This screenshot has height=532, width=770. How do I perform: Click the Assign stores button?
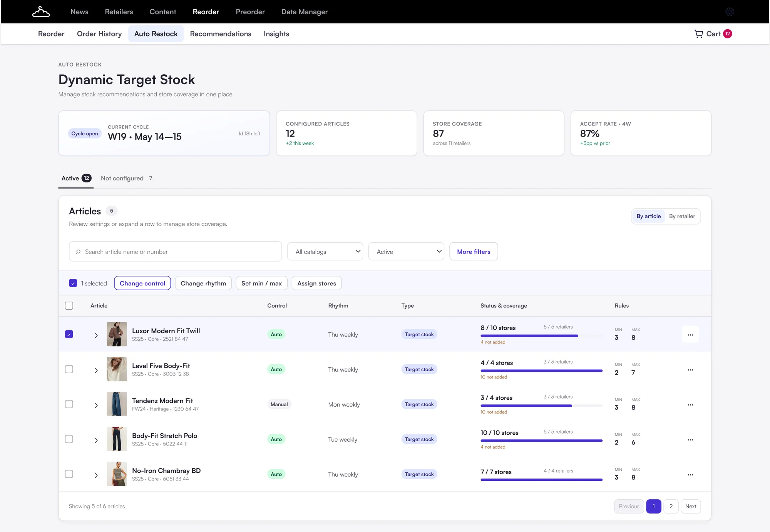pyautogui.click(x=317, y=284)
